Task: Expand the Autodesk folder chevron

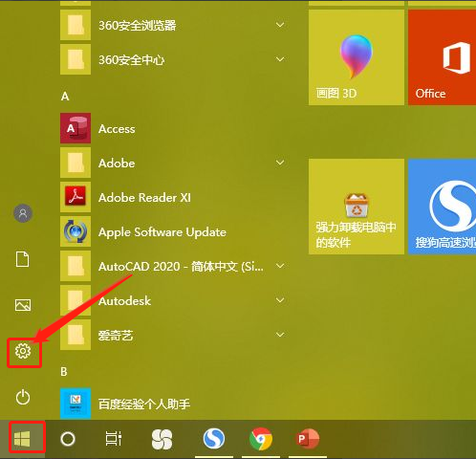Action: [280, 300]
